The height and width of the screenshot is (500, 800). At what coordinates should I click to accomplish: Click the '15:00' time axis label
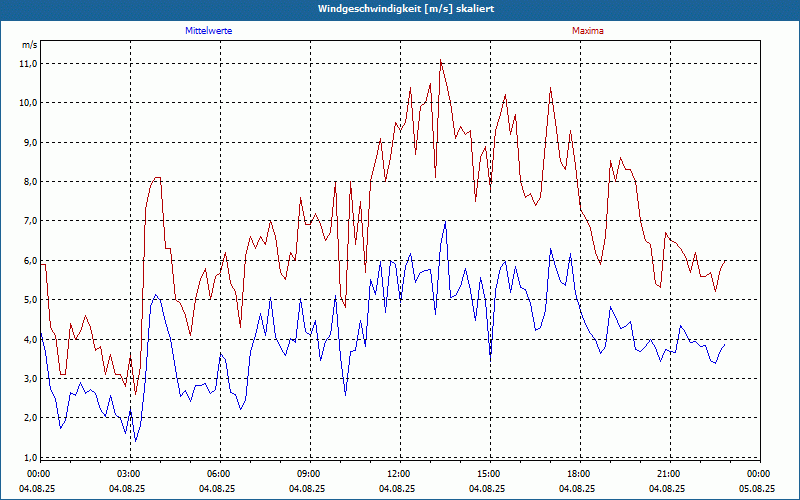click(x=489, y=474)
